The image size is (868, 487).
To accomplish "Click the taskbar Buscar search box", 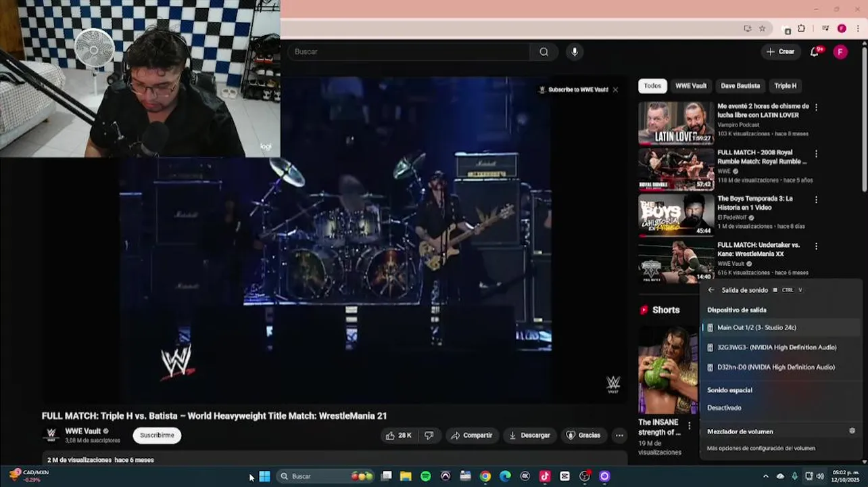I will point(327,477).
